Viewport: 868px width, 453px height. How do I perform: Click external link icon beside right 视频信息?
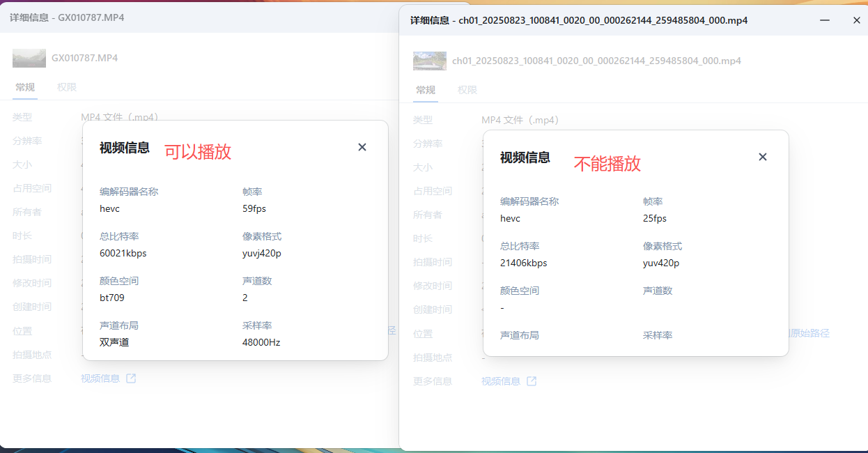(x=532, y=381)
